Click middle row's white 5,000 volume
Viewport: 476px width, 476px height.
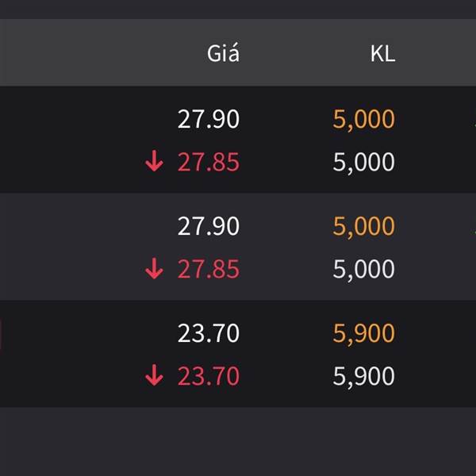coord(363,269)
